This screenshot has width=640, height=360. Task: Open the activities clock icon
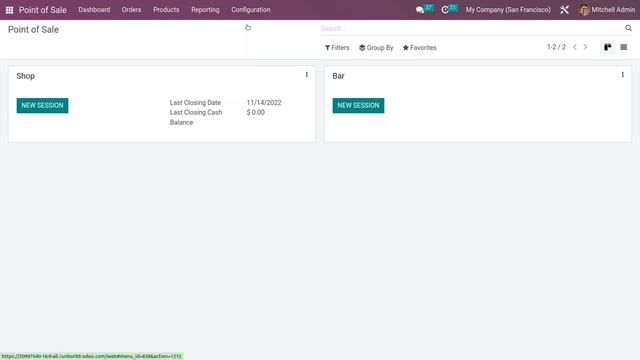point(445,10)
